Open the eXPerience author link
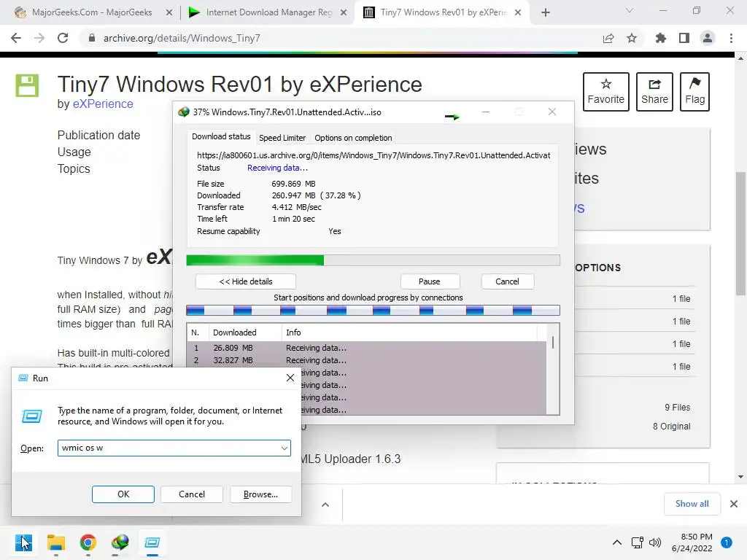This screenshot has height=560, width=747. 103,104
